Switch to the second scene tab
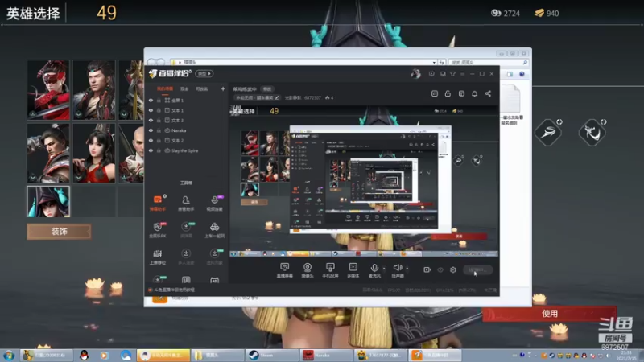This screenshot has height=362, width=644. point(184,89)
